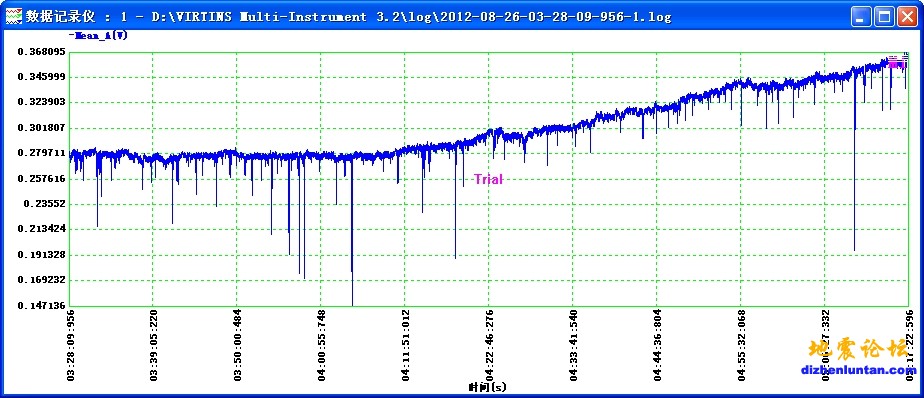Image resolution: width=924 pixels, height=398 pixels.
Task: Click y-axis value 0.301807
Action: 41,128
